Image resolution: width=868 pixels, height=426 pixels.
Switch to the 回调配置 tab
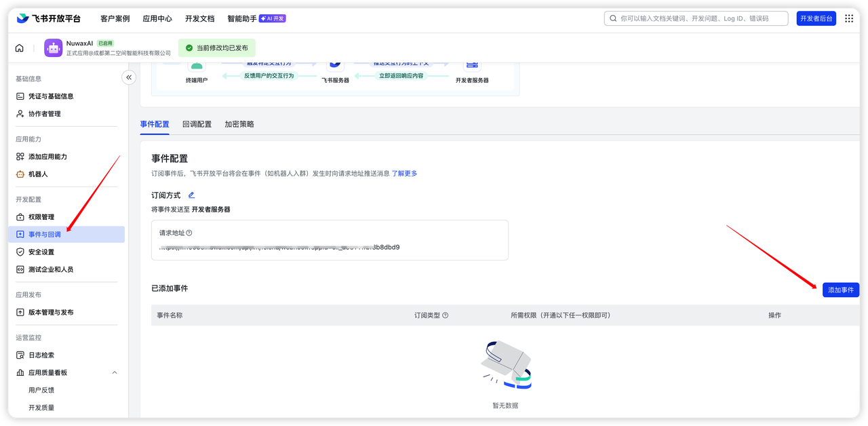(x=197, y=124)
